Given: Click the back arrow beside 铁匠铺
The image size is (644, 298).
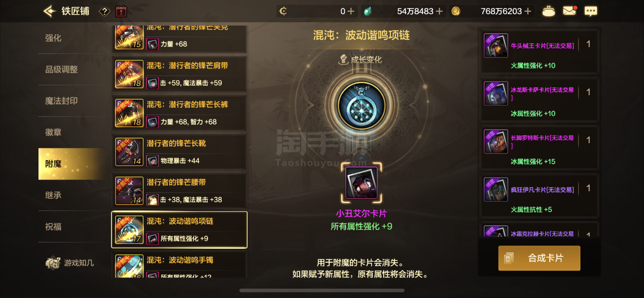Looking at the screenshot, I should pos(50,11).
